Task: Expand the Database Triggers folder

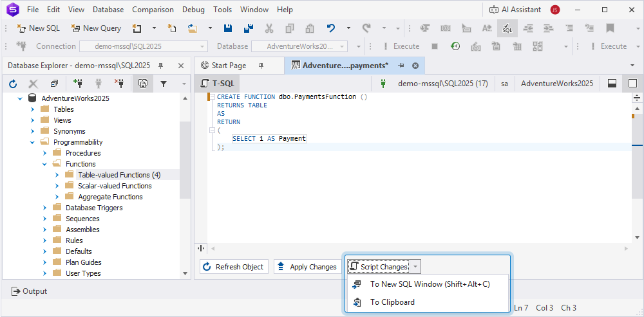Action: [x=45, y=208]
